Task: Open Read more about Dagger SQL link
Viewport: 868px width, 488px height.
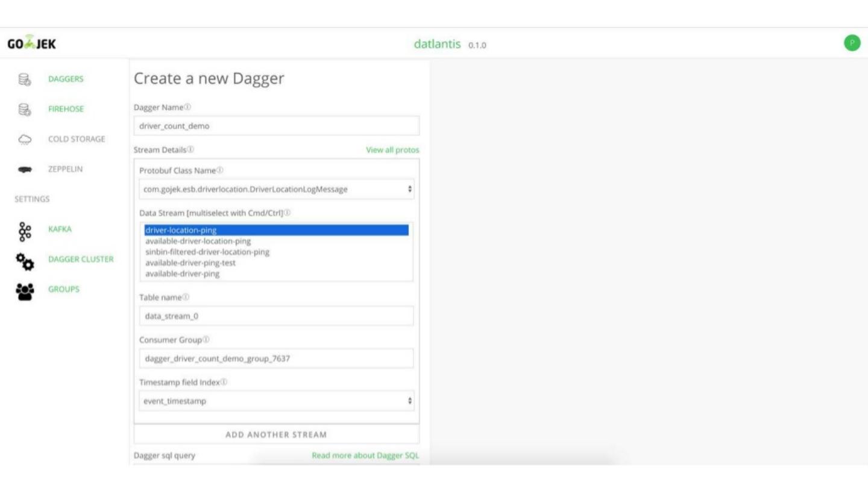Action: point(365,455)
